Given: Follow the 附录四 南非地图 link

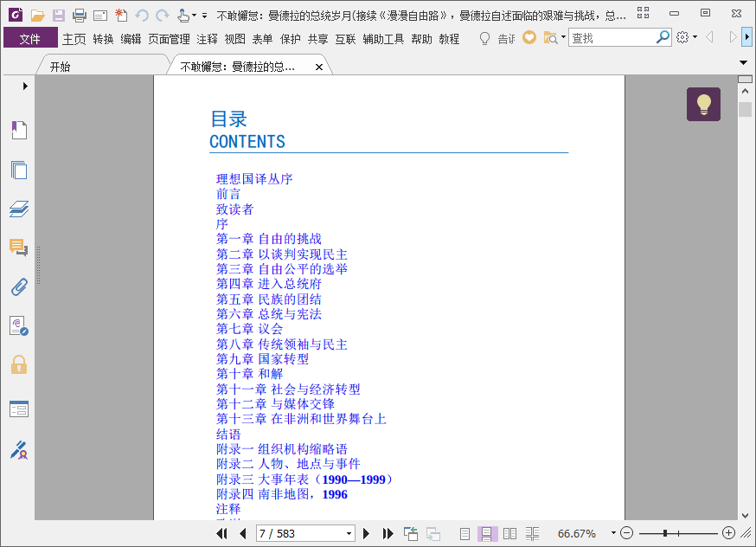Looking at the screenshot, I should click(x=282, y=494).
